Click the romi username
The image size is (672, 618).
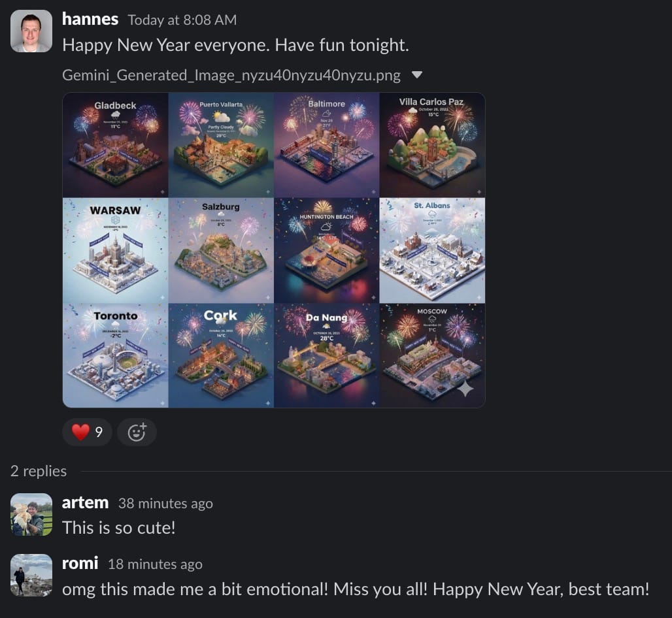coord(80,564)
